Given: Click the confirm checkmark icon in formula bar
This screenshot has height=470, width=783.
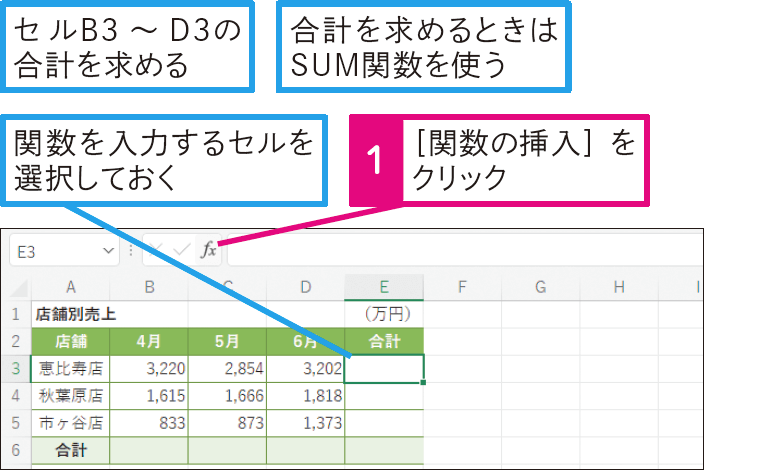Looking at the screenshot, I should (x=181, y=249).
